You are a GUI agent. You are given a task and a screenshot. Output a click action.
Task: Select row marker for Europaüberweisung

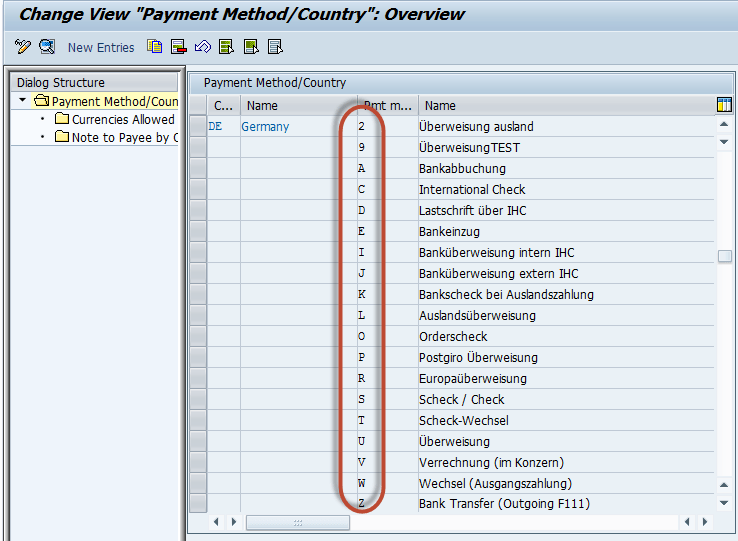pos(198,379)
